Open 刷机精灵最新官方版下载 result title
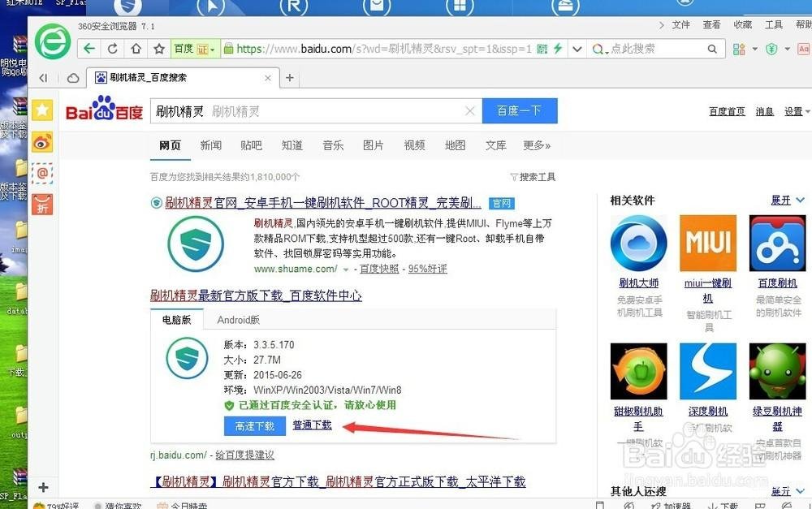 pos(256,295)
